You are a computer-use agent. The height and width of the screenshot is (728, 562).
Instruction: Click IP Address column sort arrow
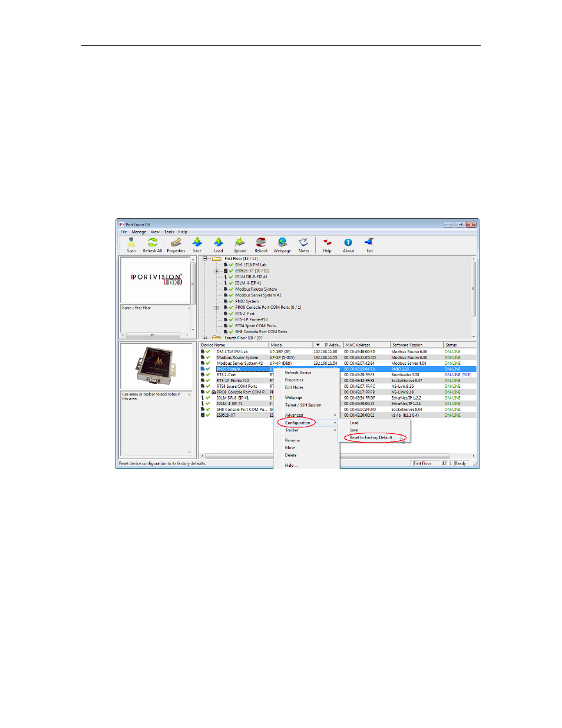(318, 345)
